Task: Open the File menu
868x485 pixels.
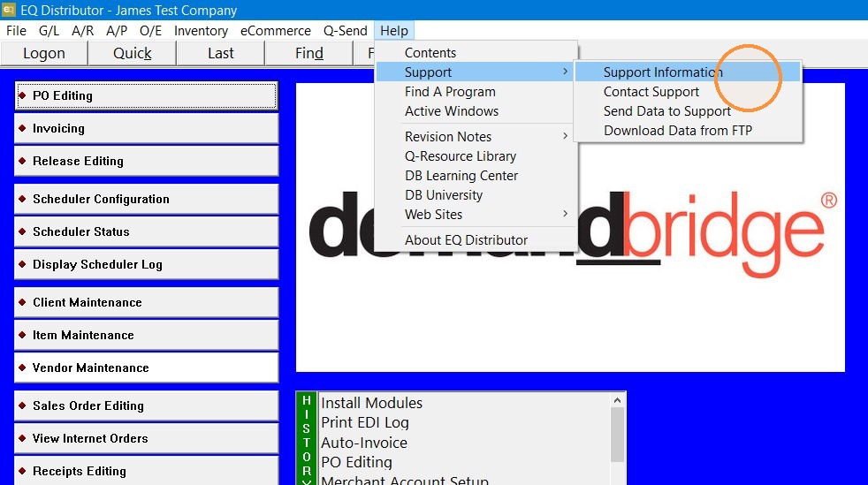Action: point(16,31)
